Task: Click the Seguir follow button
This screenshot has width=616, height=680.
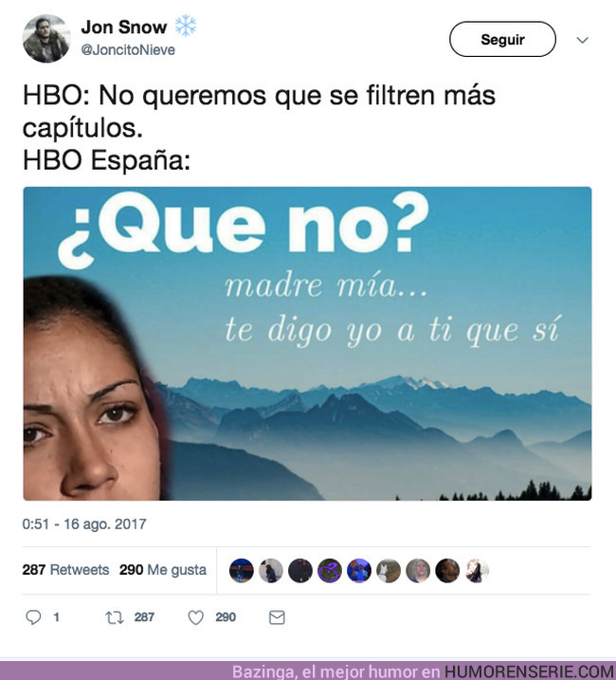Action: [x=502, y=39]
